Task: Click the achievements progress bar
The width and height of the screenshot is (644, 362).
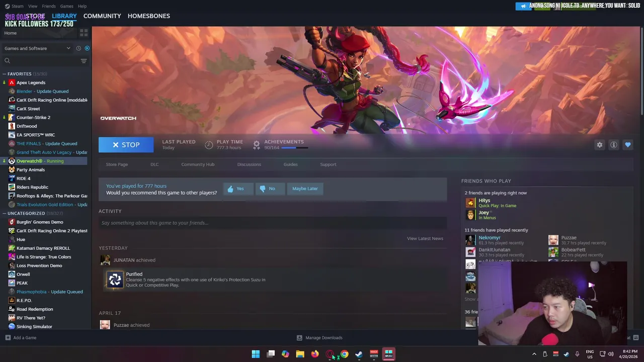Action: (x=295, y=148)
